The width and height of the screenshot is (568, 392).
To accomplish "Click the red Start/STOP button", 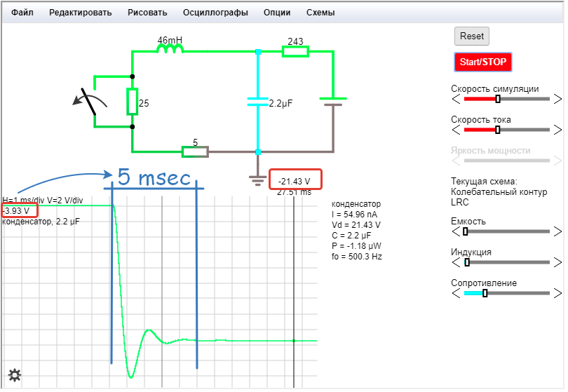I will 482,62.
